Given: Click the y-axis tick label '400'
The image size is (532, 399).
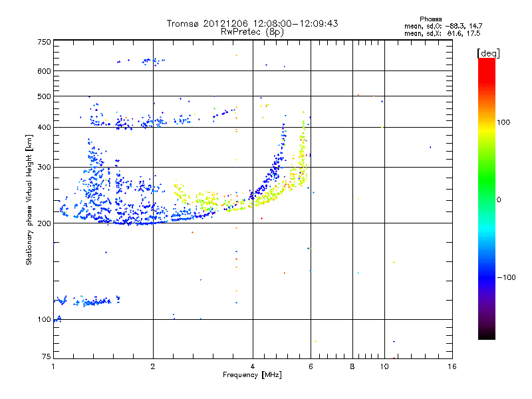Looking at the screenshot, I should [44, 128].
